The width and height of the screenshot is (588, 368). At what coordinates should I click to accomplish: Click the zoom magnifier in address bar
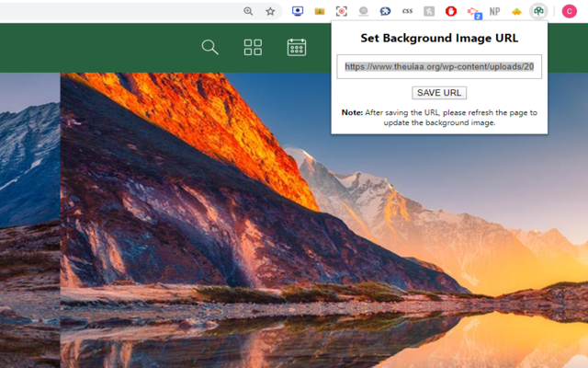tap(248, 11)
